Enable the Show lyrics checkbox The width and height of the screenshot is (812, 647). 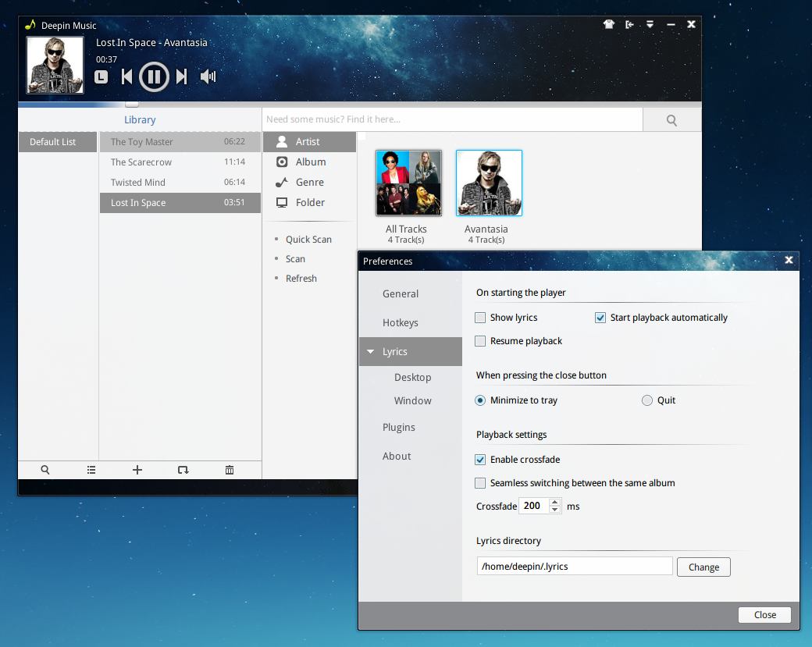coord(480,318)
